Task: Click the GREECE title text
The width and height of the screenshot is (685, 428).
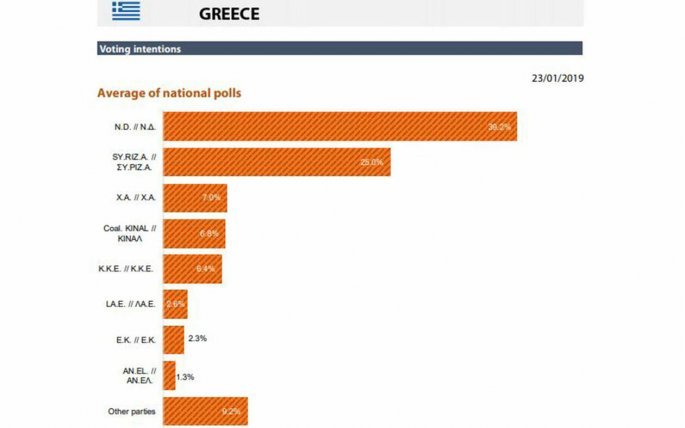Action: tap(229, 14)
